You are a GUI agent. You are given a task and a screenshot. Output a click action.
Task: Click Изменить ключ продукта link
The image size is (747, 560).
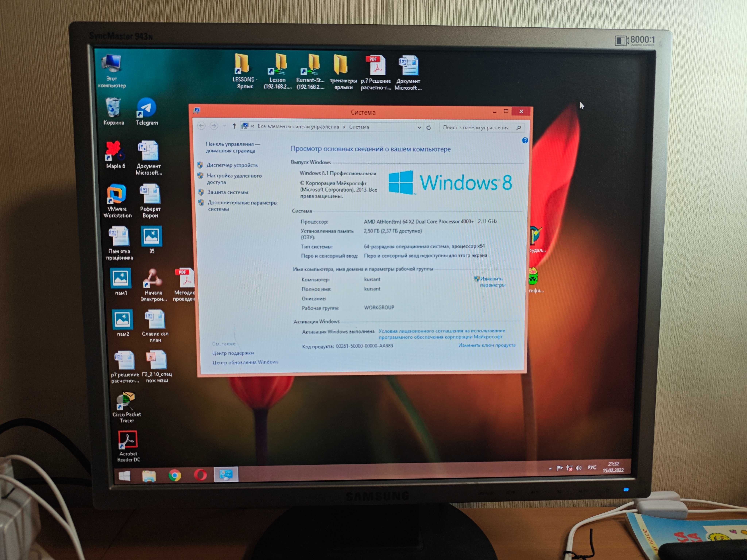point(487,345)
